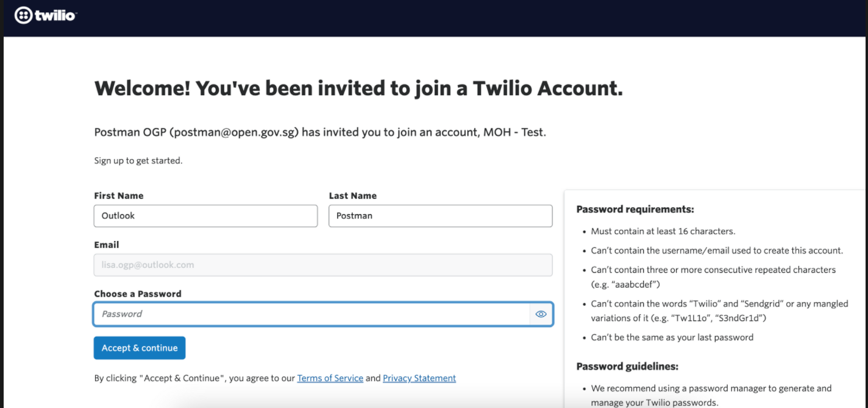Click the Email label text
868x408 pixels.
coord(107,245)
